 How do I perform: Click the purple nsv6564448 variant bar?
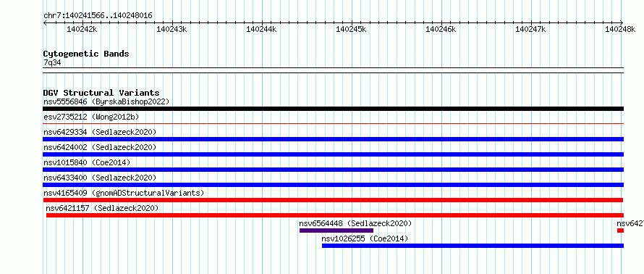click(336, 231)
